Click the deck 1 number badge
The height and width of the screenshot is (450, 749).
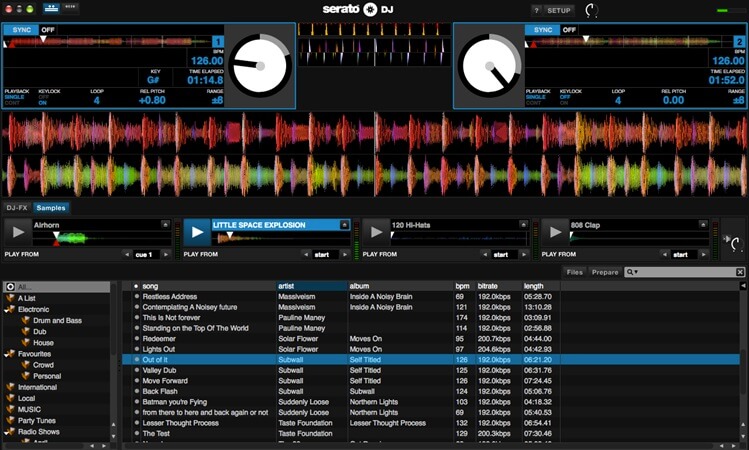(218, 42)
